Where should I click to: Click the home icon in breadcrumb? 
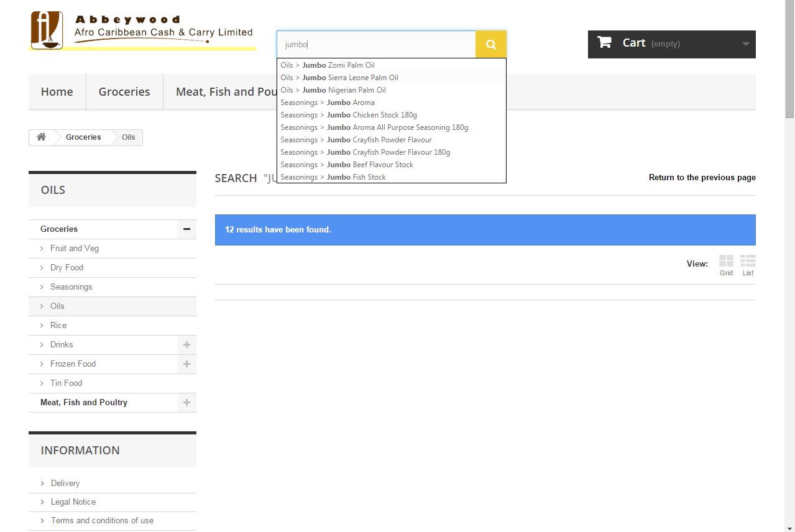(x=41, y=137)
